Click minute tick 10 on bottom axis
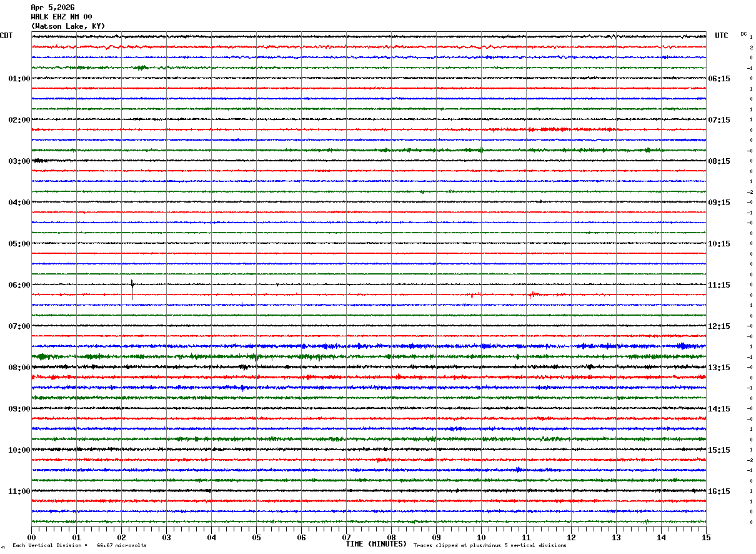The height and width of the screenshot is (554, 756). coord(481,537)
